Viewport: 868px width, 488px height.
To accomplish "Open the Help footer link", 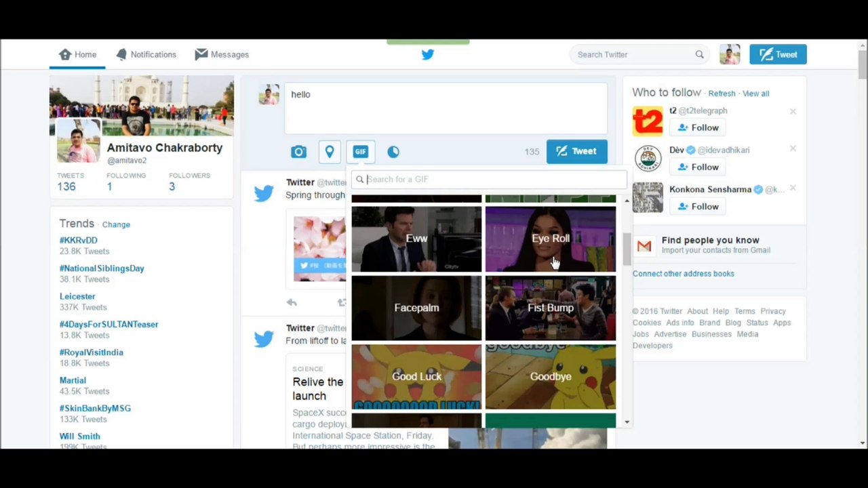I will pos(721,311).
